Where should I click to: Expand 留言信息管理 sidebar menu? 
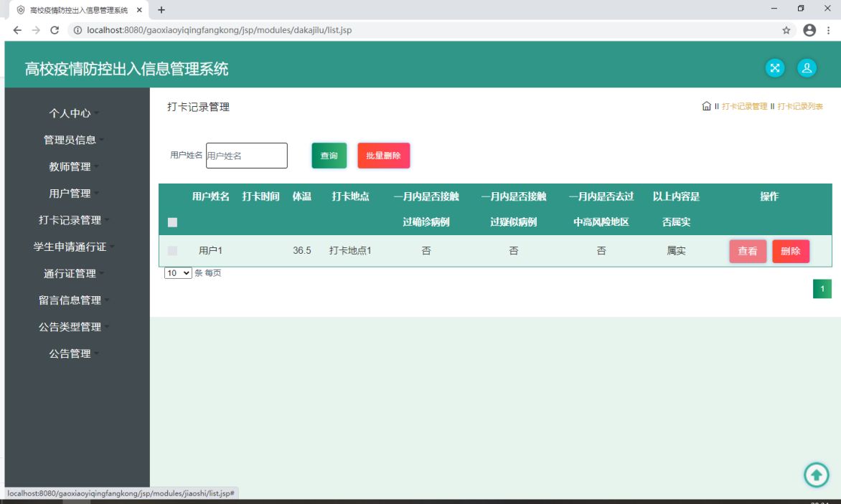(x=70, y=300)
